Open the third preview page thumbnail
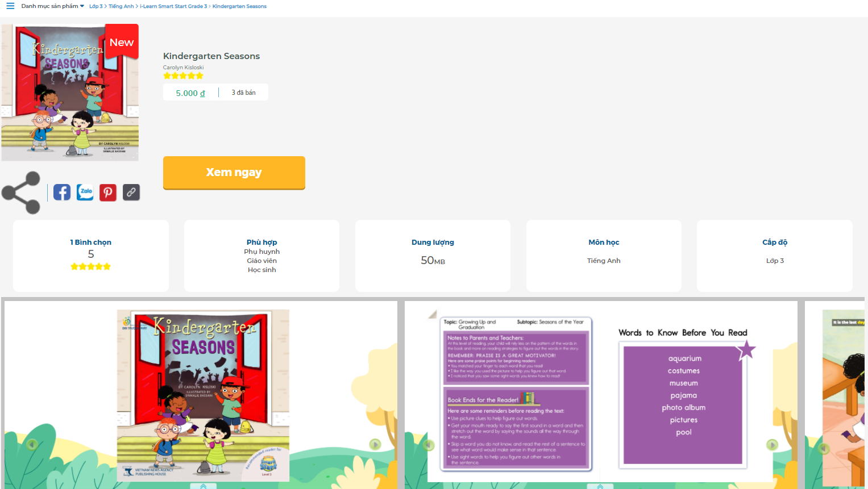The width and height of the screenshot is (868, 489). point(844,398)
